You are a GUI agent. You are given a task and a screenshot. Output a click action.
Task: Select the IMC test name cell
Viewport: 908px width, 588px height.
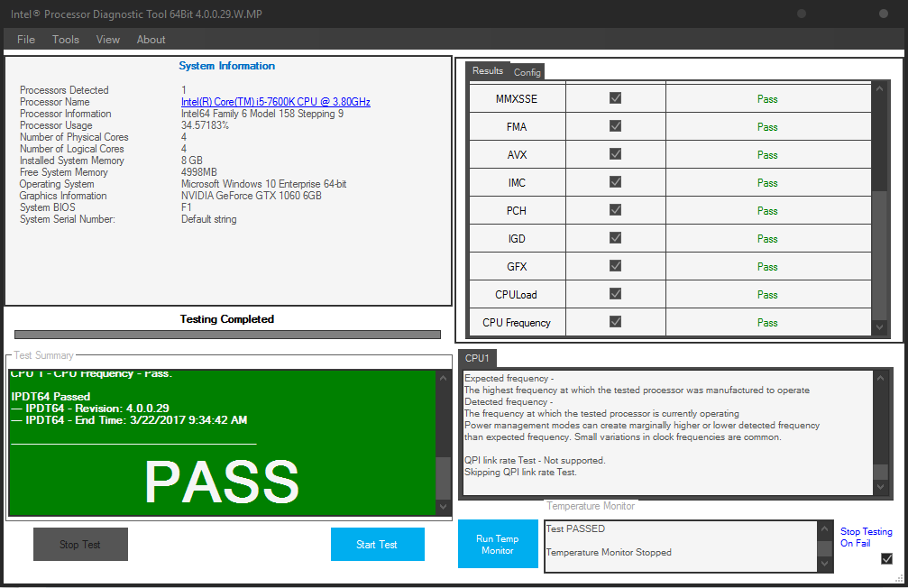(517, 182)
